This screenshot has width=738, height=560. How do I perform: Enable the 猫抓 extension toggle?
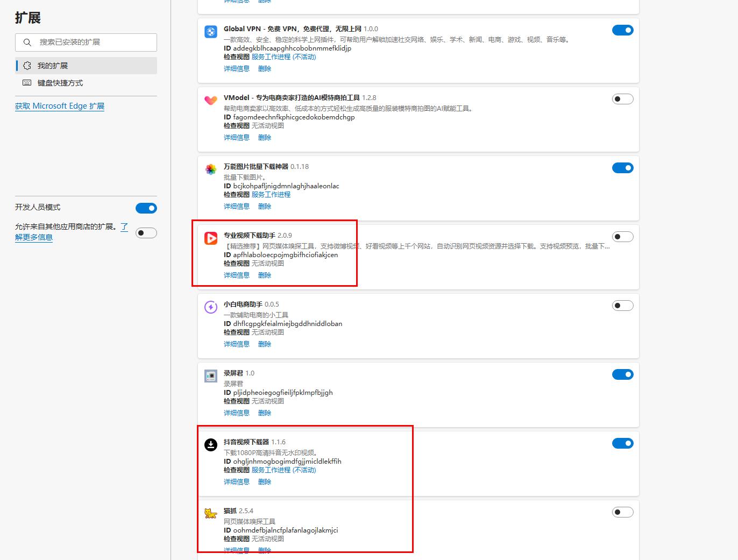pos(623,512)
